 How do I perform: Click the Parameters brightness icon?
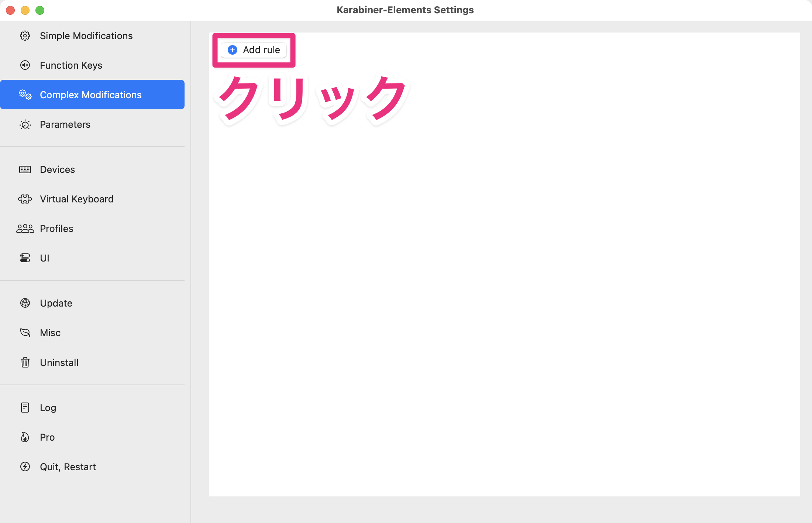[x=25, y=124]
